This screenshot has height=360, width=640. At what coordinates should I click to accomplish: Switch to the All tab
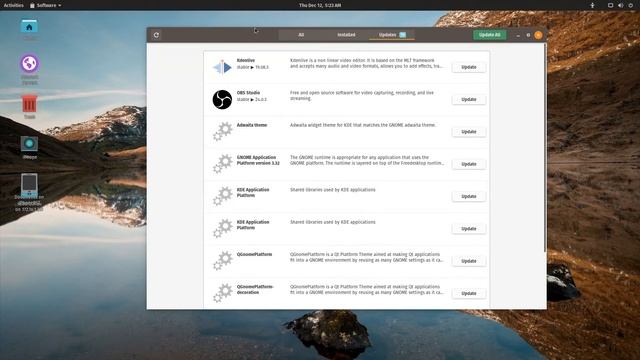(x=301, y=35)
